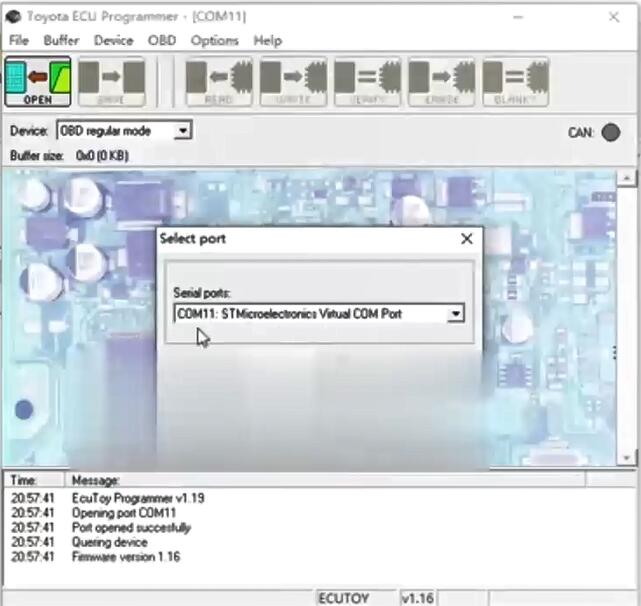Click the scroll up arrow of the image pane
The width and height of the screenshot is (641, 606).
click(x=626, y=178)
